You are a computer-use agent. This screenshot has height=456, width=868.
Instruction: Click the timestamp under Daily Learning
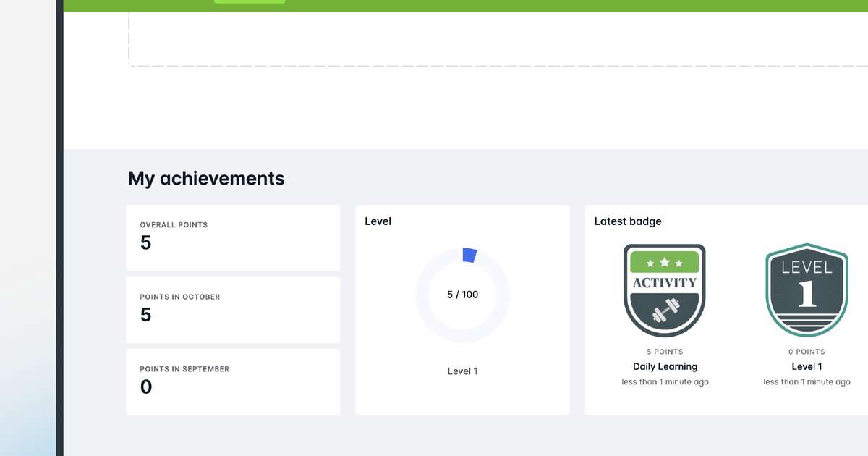point(665,382)
